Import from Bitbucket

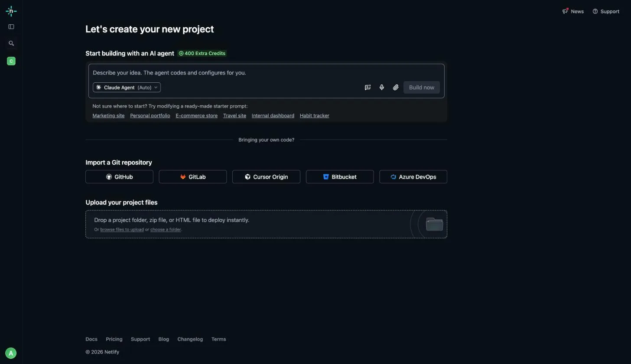[x=340, y=177]
